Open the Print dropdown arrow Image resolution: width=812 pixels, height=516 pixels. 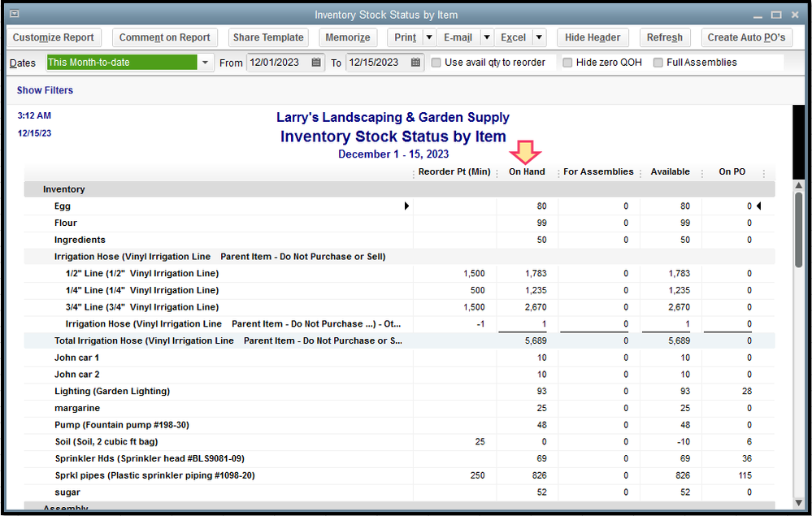click(428, 37)
